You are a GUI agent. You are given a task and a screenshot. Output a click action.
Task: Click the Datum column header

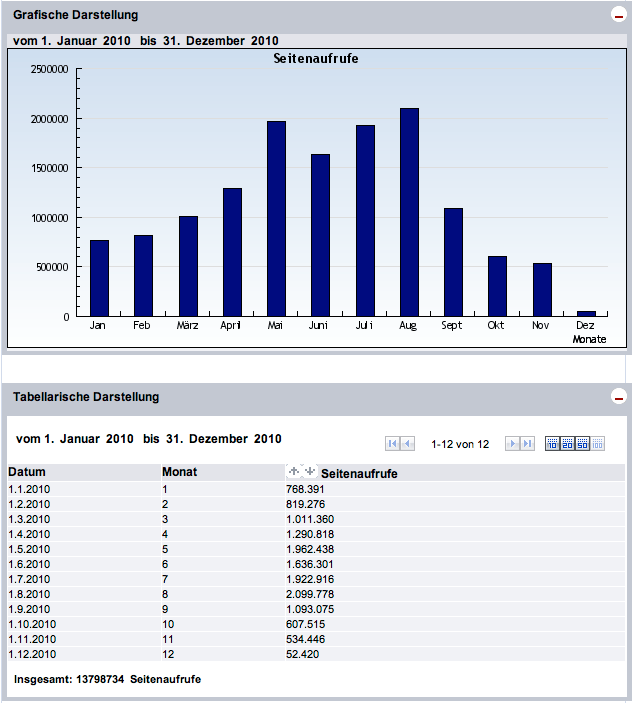coord(28,472)
